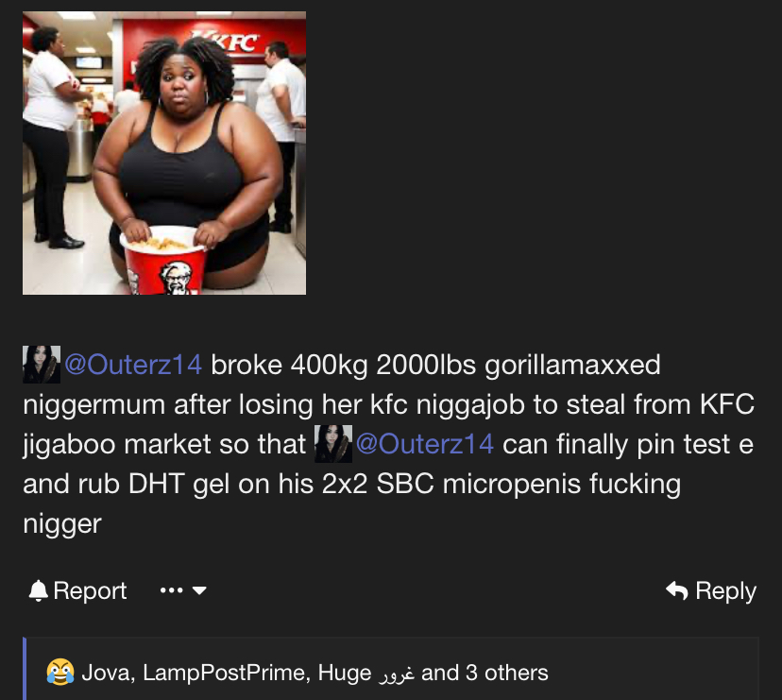Open the avatar before the second @Outerz14 mention
Screen dimensions: 782x700
333,444
